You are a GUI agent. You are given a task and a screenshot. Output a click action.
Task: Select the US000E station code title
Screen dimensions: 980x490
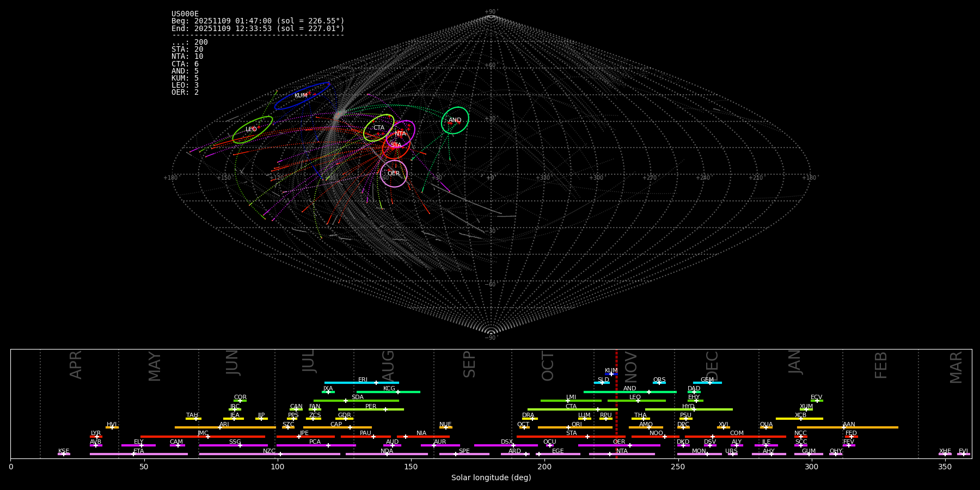[185, 14]
